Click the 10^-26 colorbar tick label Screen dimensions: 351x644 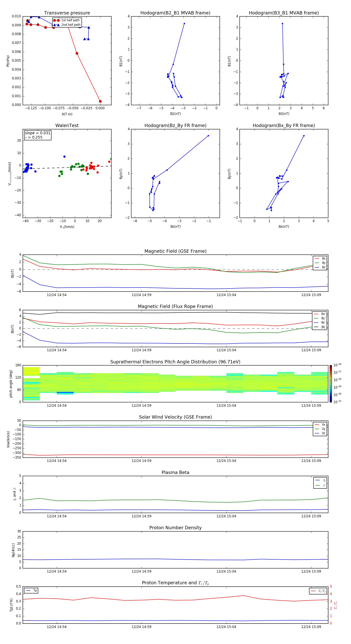point(337,365)
